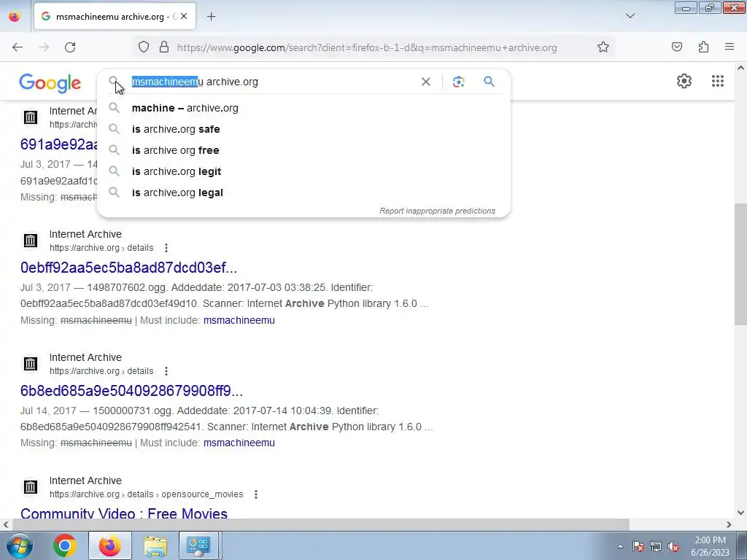Choose suggestion 'is archive.org legal'
The image size is (747, 560).
[x=303, y=192]
